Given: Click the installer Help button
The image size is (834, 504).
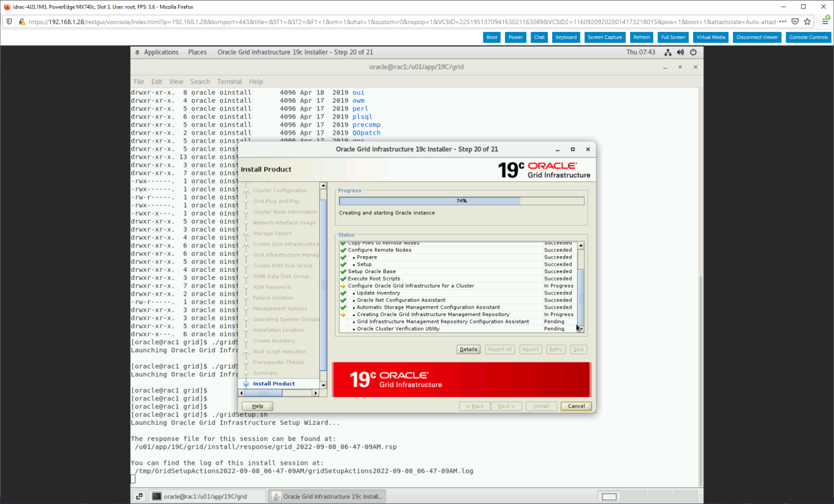Looking at the screenshot, I should (258, 406).
